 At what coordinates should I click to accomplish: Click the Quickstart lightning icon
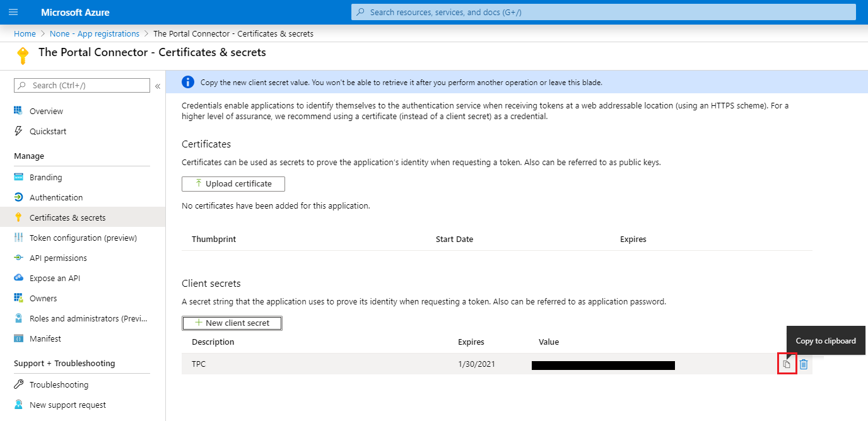[x=18, y=131]
